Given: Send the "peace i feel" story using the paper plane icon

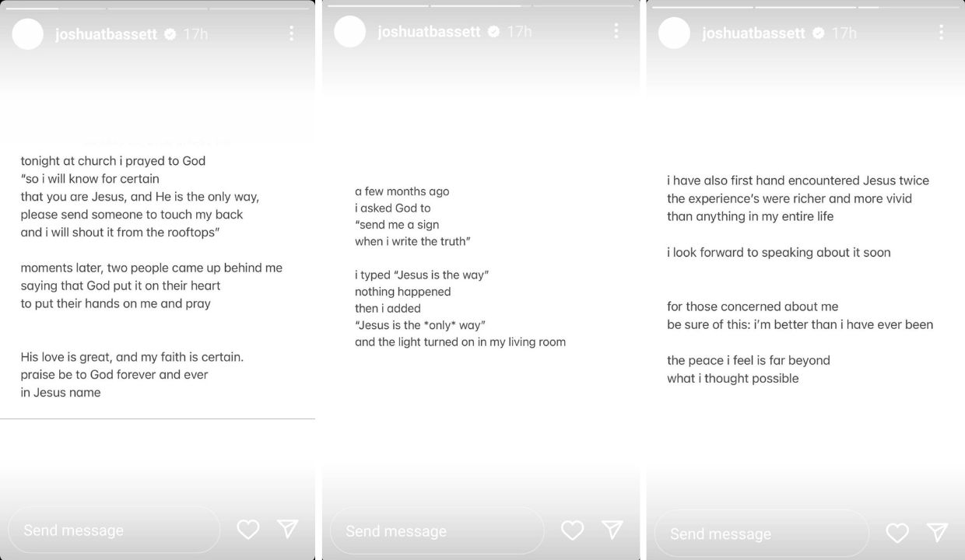Looking at the screenshot, I should (937, 532).
